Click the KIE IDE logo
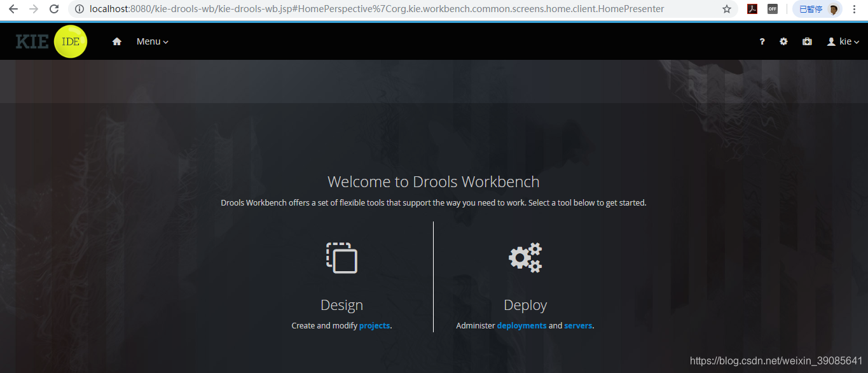The image size is (868, 373). (x=52, y=41)
